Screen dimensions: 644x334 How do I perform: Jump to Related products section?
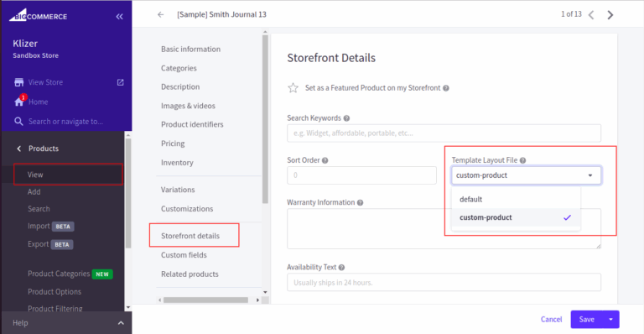[190, 274]
